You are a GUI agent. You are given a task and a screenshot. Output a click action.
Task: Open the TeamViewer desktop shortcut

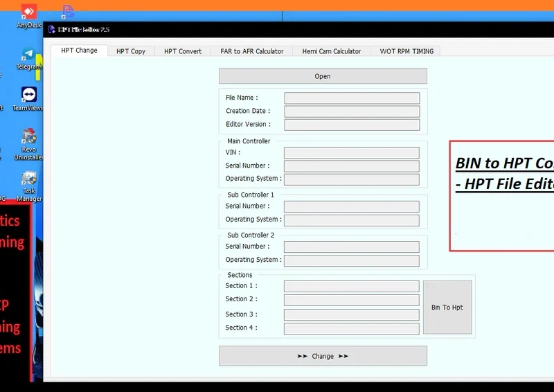click(x=29, y=96)
